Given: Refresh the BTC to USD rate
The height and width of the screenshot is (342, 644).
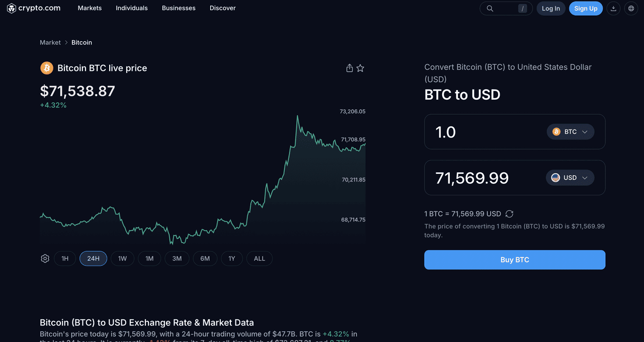Looking at the screenshot, I should [x=509, y=214].
